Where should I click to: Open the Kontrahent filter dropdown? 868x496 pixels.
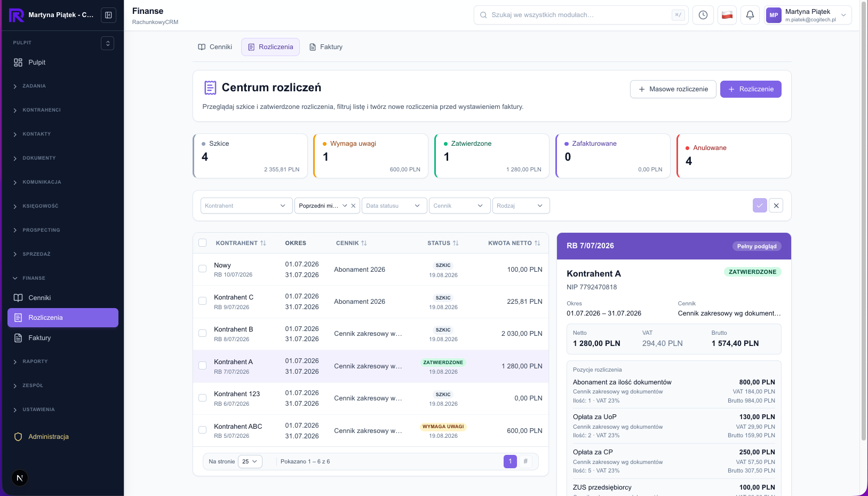(246, 206)
